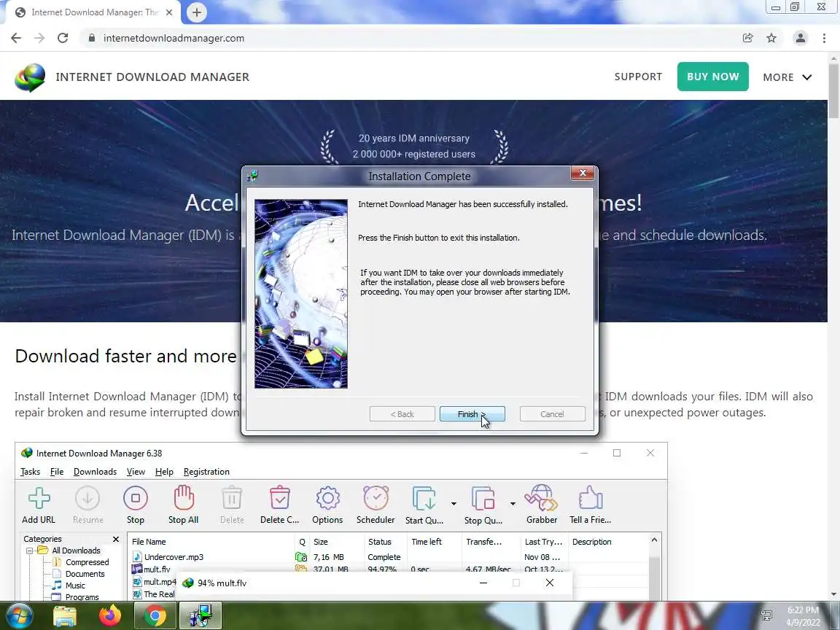Expand the MORE dropdown menu
The width and height of the screenshot is (840, 630).
(x=787, y=77)
